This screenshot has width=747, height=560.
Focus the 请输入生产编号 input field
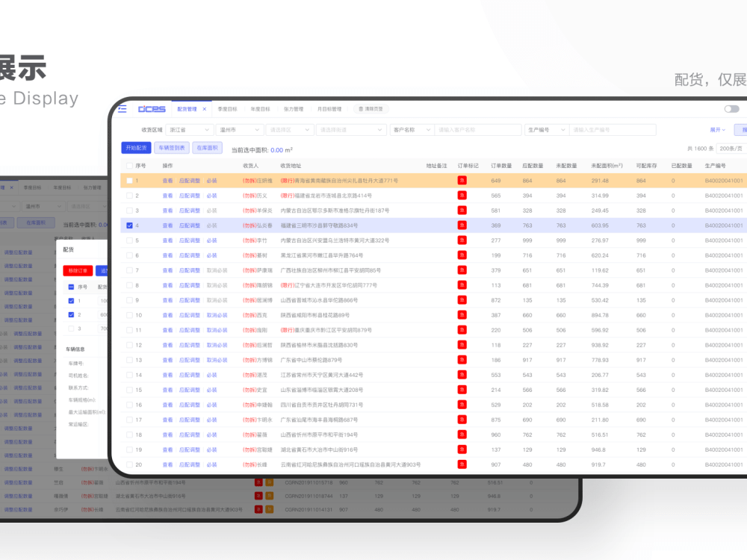click(x=613, y=129)
